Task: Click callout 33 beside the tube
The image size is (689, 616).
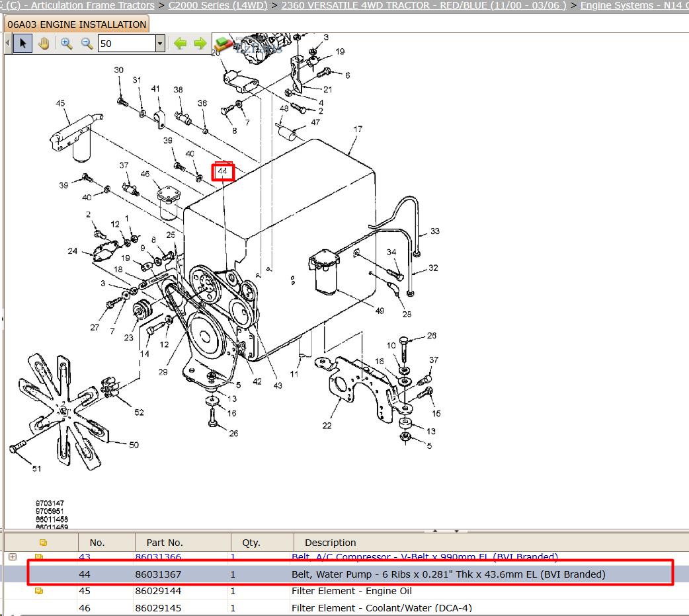Action: pyautogui.click(x=435, y=231)
